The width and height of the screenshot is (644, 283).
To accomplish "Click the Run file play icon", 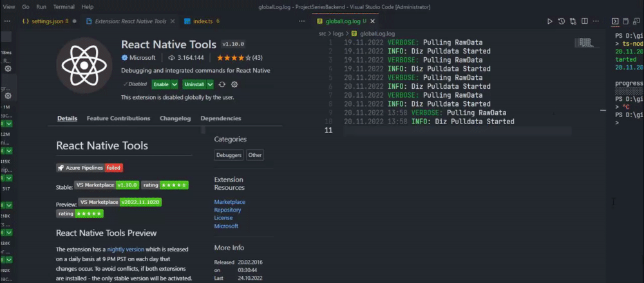I will [x=550, y=21].
